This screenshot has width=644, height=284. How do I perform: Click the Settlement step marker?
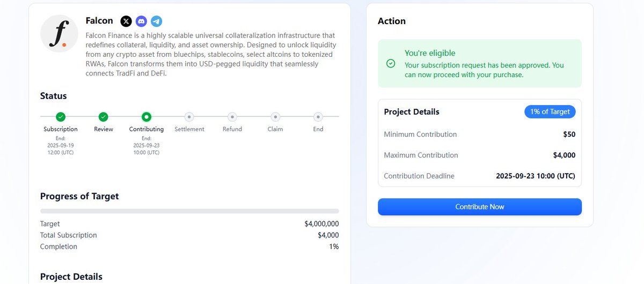click(x=189, y=116)
